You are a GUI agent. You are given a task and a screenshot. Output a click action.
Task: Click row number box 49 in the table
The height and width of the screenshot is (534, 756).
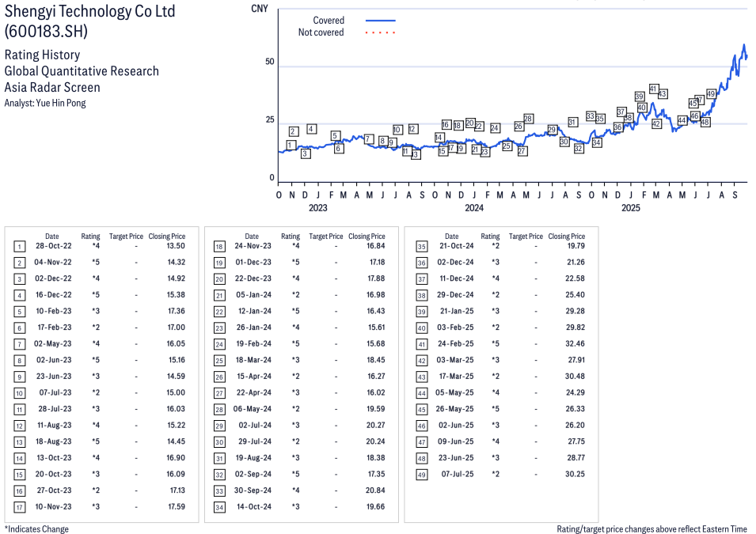click(421, 475)
